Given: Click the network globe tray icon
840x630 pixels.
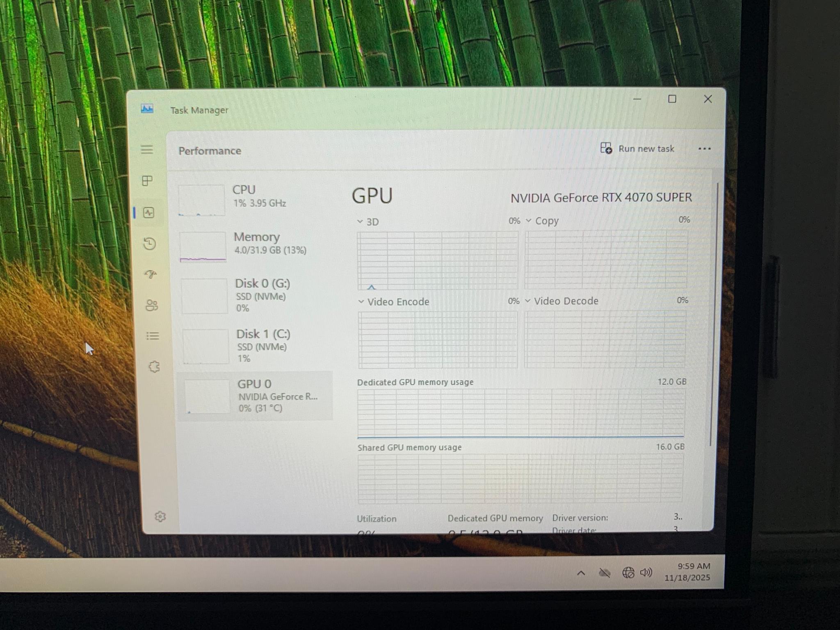Looking at the screenshot, I should 628,573.
